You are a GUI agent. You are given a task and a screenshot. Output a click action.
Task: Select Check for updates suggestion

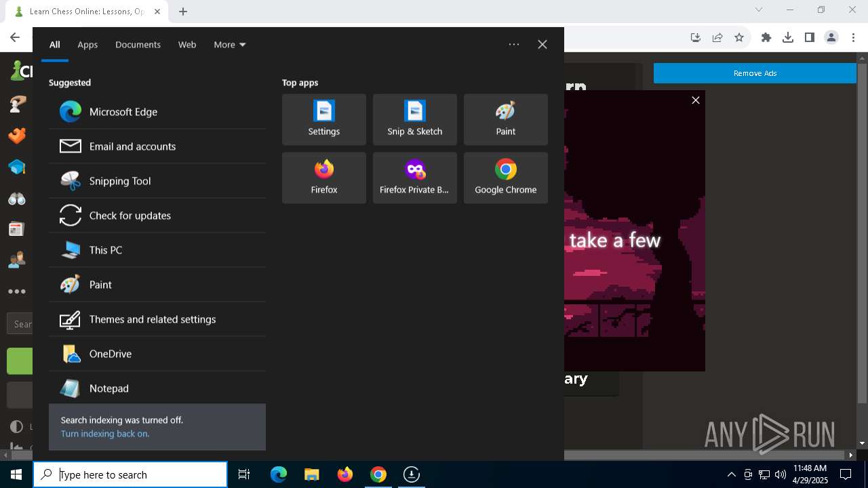pyautogui.click(x=157, y=216)
